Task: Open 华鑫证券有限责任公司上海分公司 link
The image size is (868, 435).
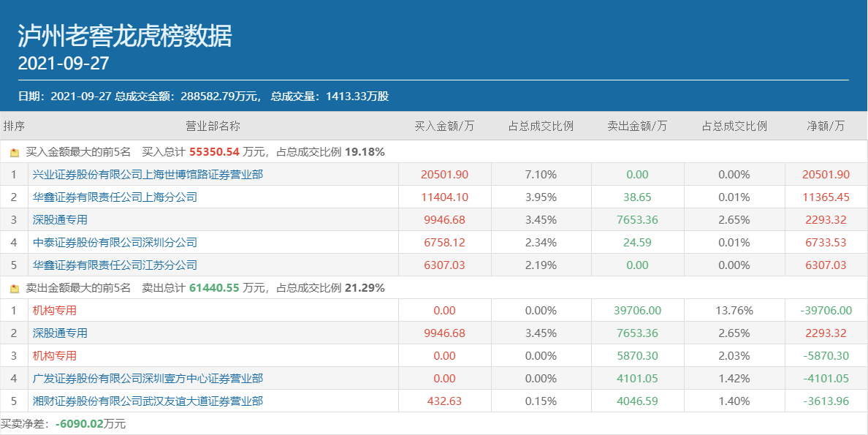Action: coord(115,197)
